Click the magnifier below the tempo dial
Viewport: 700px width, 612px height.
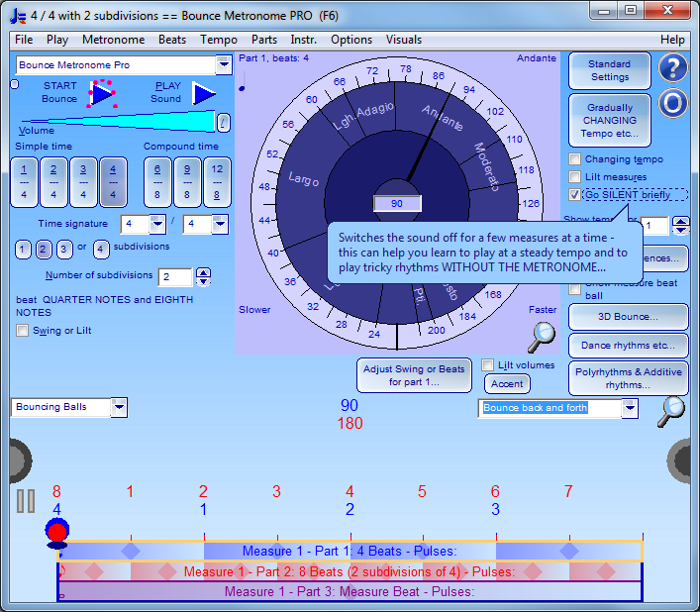(x=541, y=338)
